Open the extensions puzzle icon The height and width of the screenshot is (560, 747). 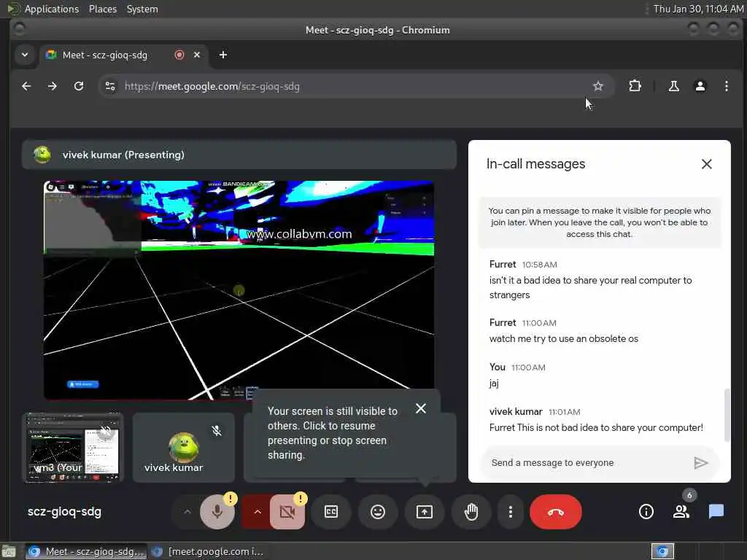coord(635,86)
